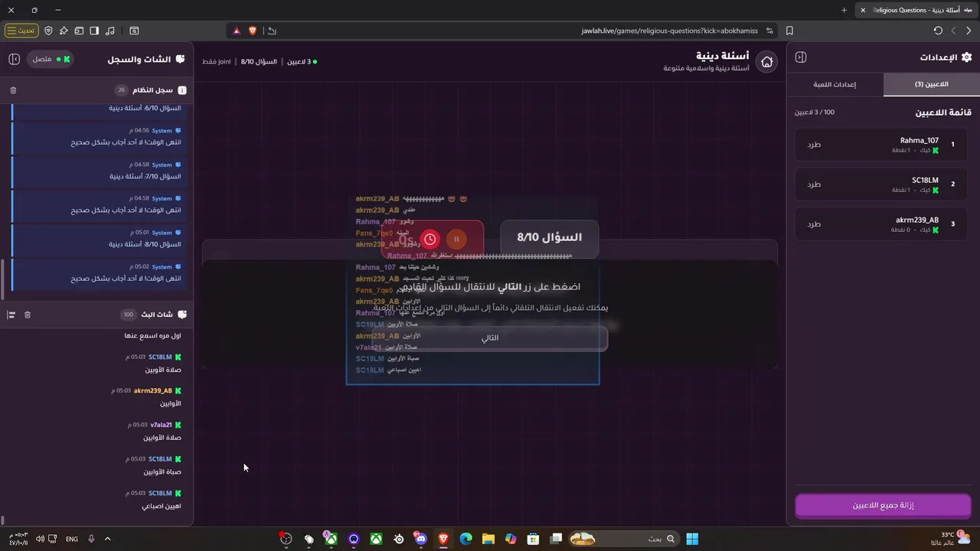Click the address bar URL jawlah.live

[669, 31]
